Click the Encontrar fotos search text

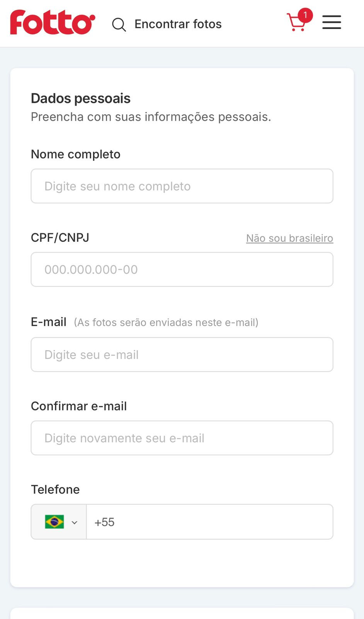[178, 24]
